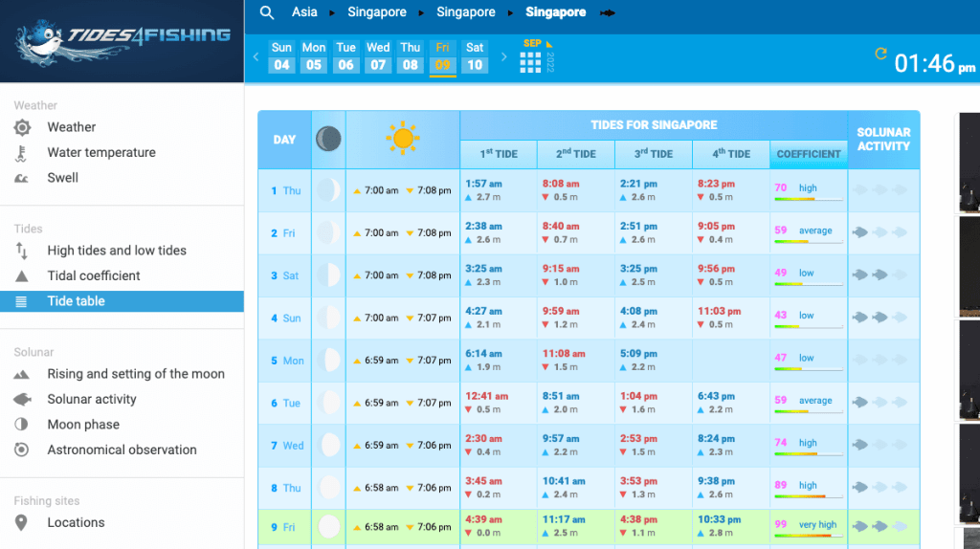Click the refresh time icon
Screen dimensions: 980x549
point(880,55)
